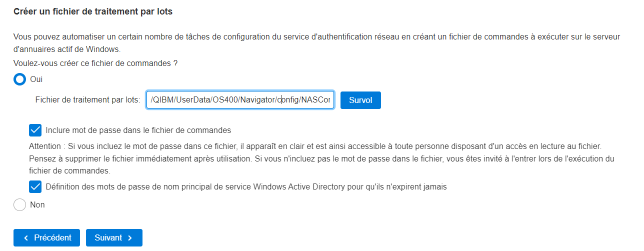Image resolution: width=644 pixels, height=251 pixels.
Task: Toggle the Active Directory password expiry checkbox
Action: click(35, 187)
